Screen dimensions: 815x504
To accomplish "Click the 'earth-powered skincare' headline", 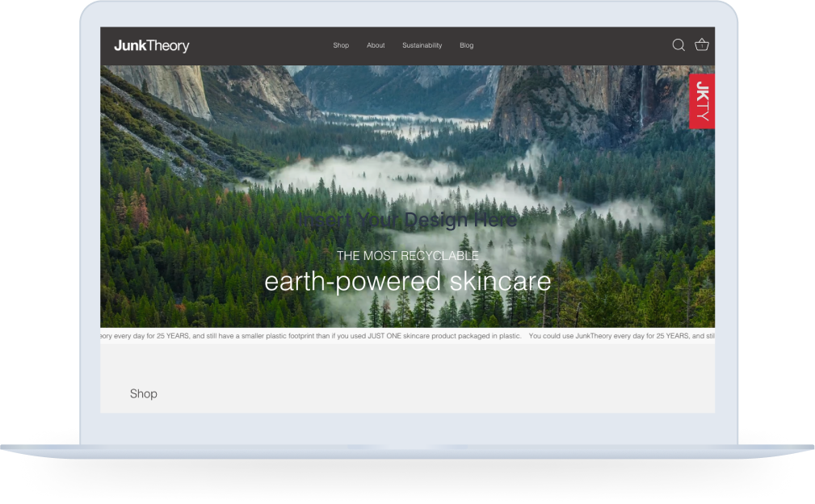I will [407, 281].
